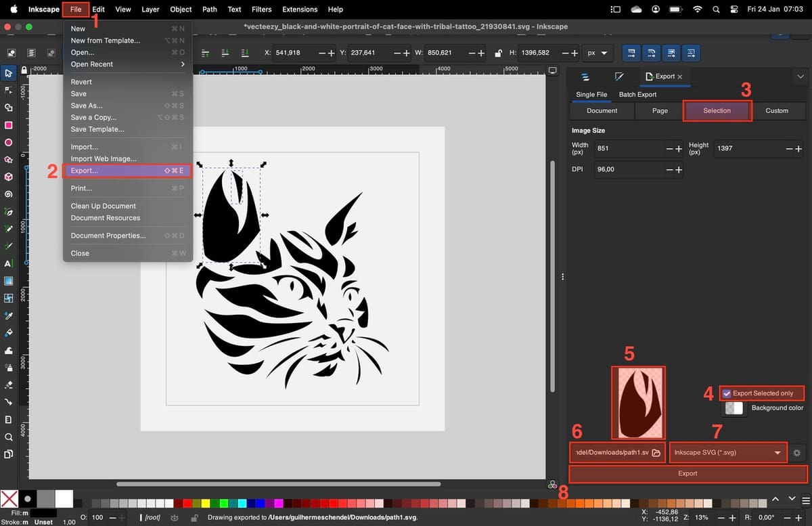Select the Pen Bezier tool
The image size is (812, 526).
point(8,212)
